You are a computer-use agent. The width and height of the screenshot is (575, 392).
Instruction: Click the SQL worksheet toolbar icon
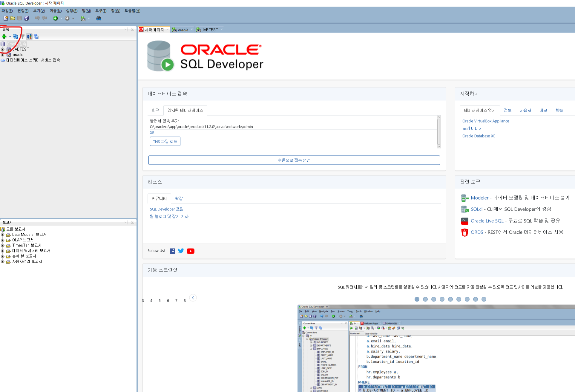pyautogui.click(x=83, y=18)
